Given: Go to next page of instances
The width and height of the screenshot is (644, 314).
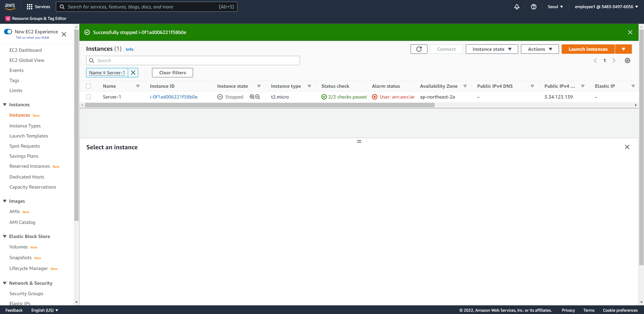Looking at the screenshot, I should tap(614, 61).
